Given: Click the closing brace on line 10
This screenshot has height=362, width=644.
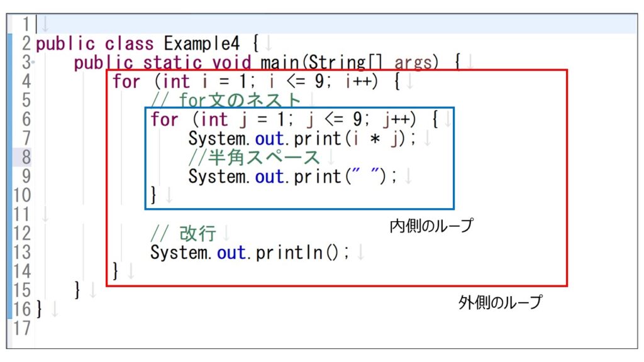Looking at the screenshot, I should coord(153,195).
